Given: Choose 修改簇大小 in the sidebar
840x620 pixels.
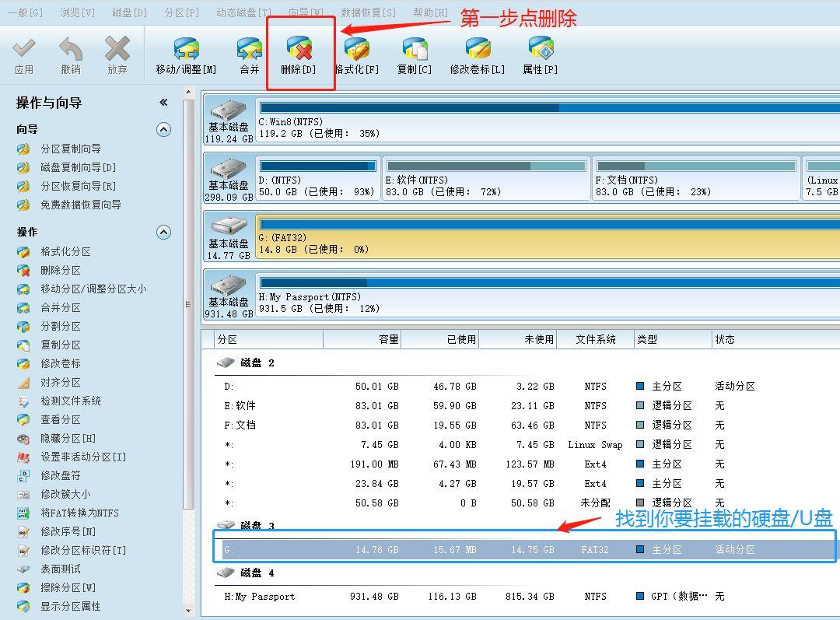Looking at the screenshot, I should (66, 494).
